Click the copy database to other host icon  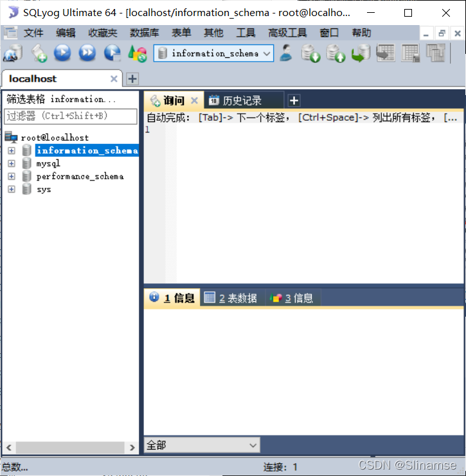click(361, 53)
